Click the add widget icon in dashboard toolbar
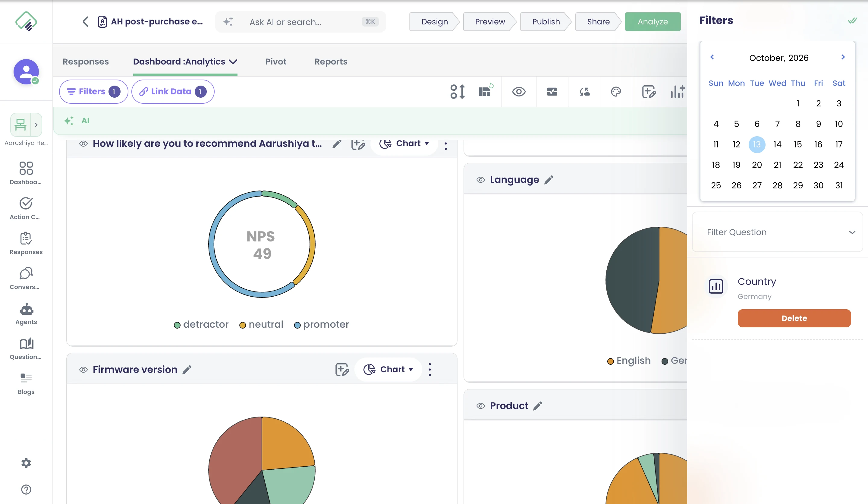Screen dimensions: 868x504 [649, 92]
